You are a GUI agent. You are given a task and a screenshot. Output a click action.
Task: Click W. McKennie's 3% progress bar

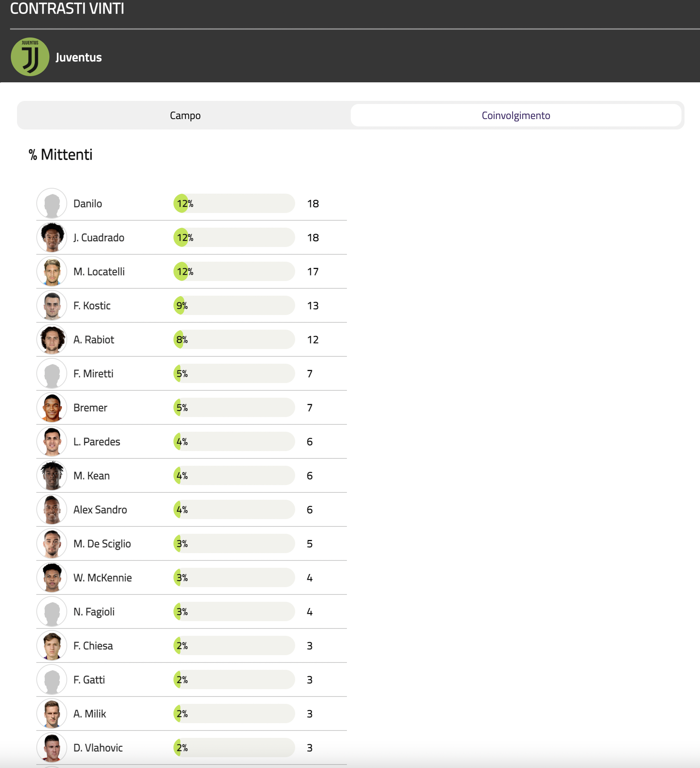(x=234, y=578)
